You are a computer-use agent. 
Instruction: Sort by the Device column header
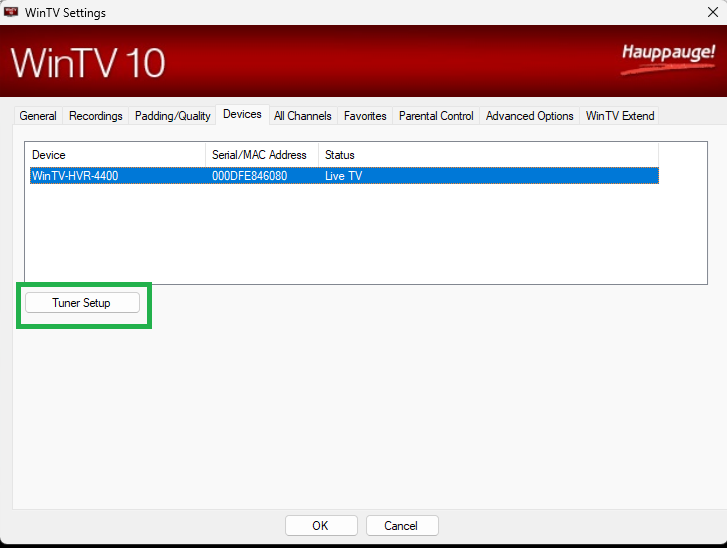click(x=115, y=155)
